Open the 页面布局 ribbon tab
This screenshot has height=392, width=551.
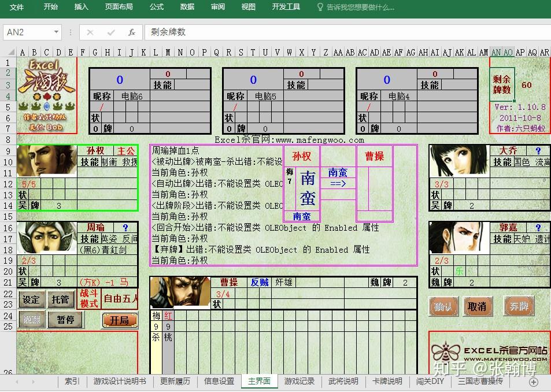coord(119,7)
